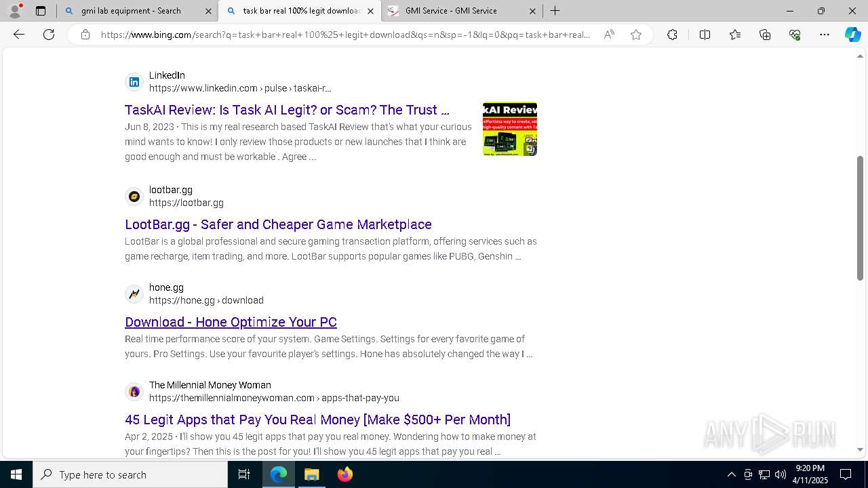
Task: Launch Copilot sidebar icon
Action: pyautogui.click(x=852, y=35)
